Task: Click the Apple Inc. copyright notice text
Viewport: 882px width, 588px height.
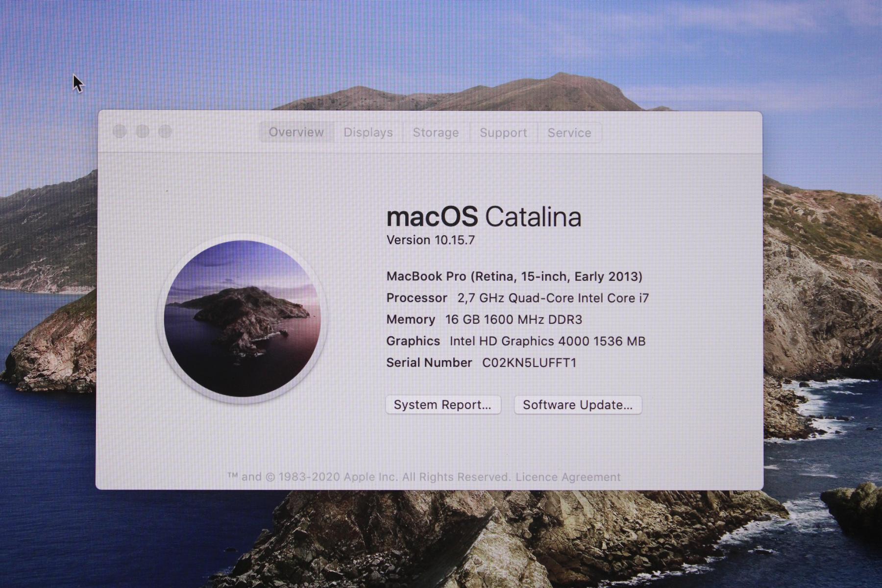Action: click(x=370, y=477)
